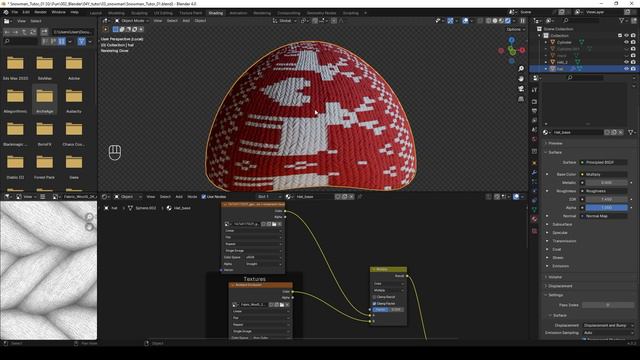Open the Emission Sampling Auto dropdown

(608, 333)
